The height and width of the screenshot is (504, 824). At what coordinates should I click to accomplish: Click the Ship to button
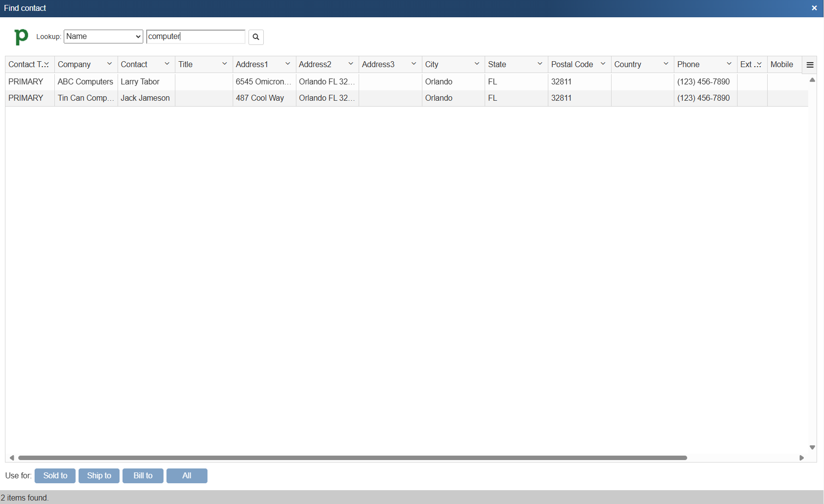pyautogui.click(x=99, y=475)
